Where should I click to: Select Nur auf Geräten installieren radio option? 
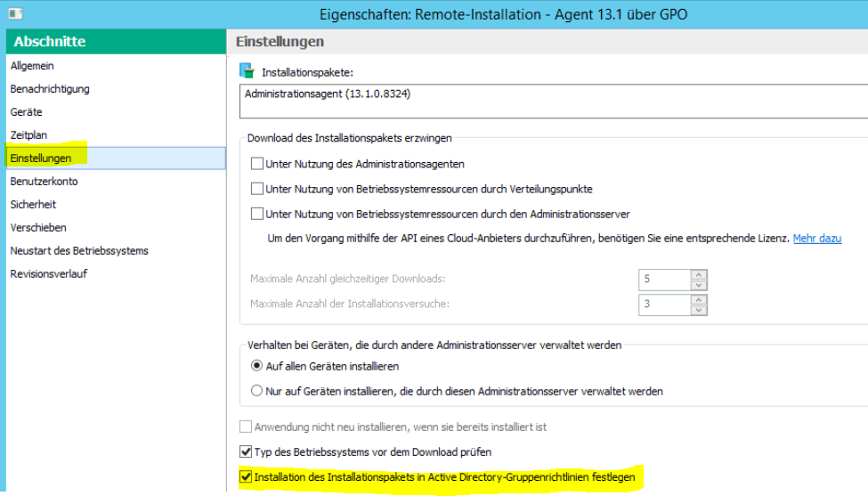pyautogui.click(x=256, y=391)
